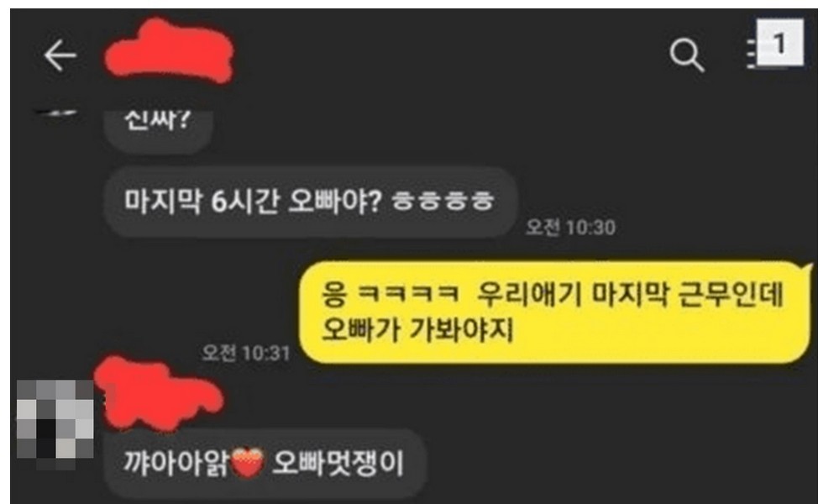Viewport: 839px width, 504px height.
Task: Click the '오빠멋쟁이' text
Action: (338, 463)
